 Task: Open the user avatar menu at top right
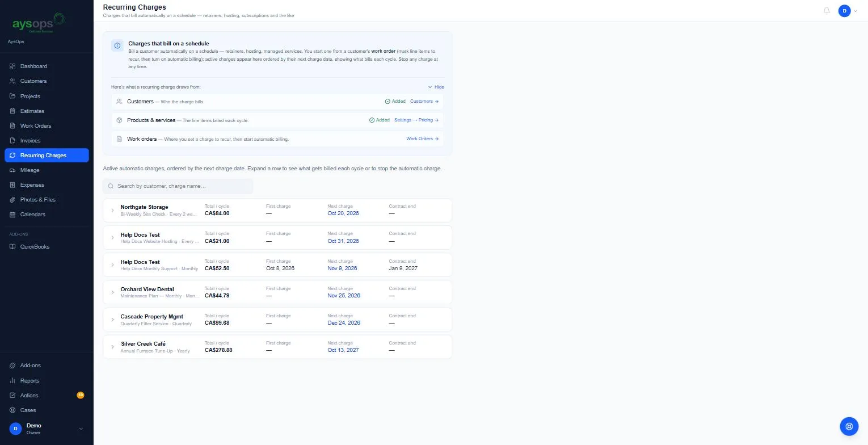(848, 11)
